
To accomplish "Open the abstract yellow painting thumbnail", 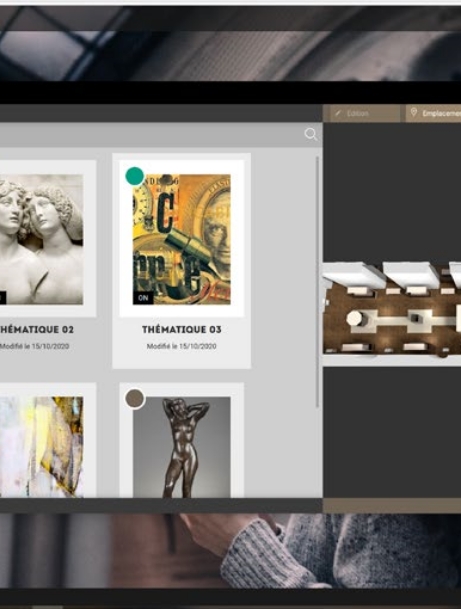I will tap(41, 447).
